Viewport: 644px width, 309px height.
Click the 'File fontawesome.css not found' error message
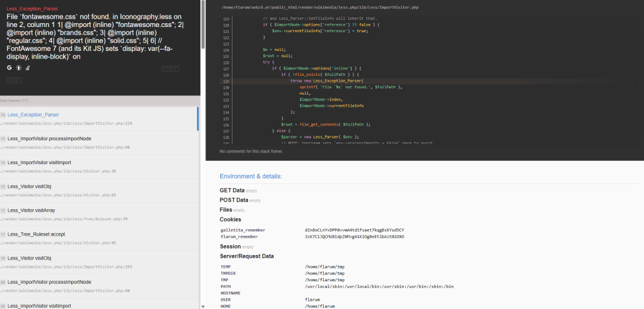point(95,37)
